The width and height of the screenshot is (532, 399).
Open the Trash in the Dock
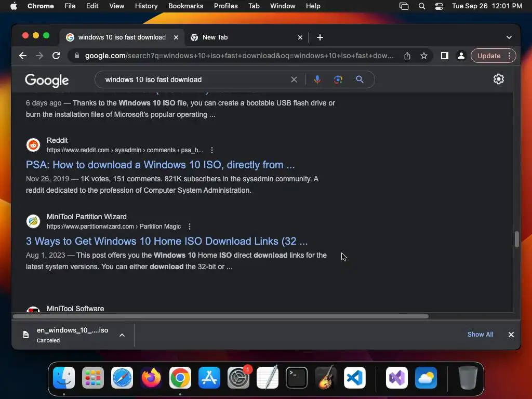point(468,378)
